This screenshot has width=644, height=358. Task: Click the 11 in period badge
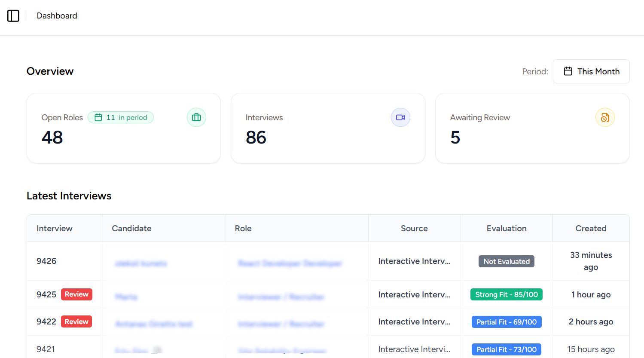pyautogui.click(x=121, y=117)
